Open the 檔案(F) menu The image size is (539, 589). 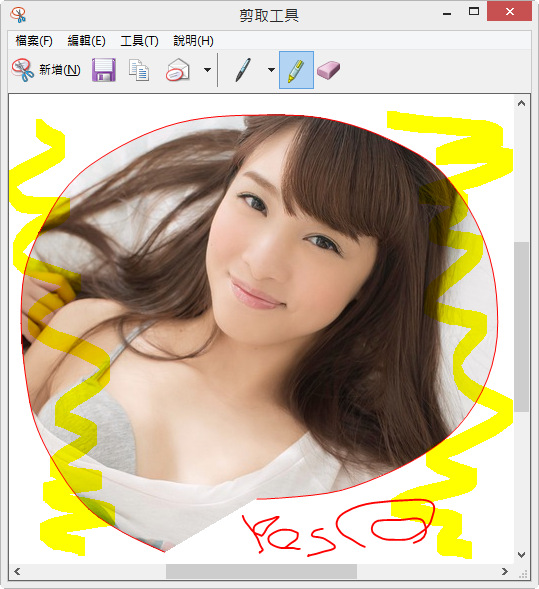[34, 41]
